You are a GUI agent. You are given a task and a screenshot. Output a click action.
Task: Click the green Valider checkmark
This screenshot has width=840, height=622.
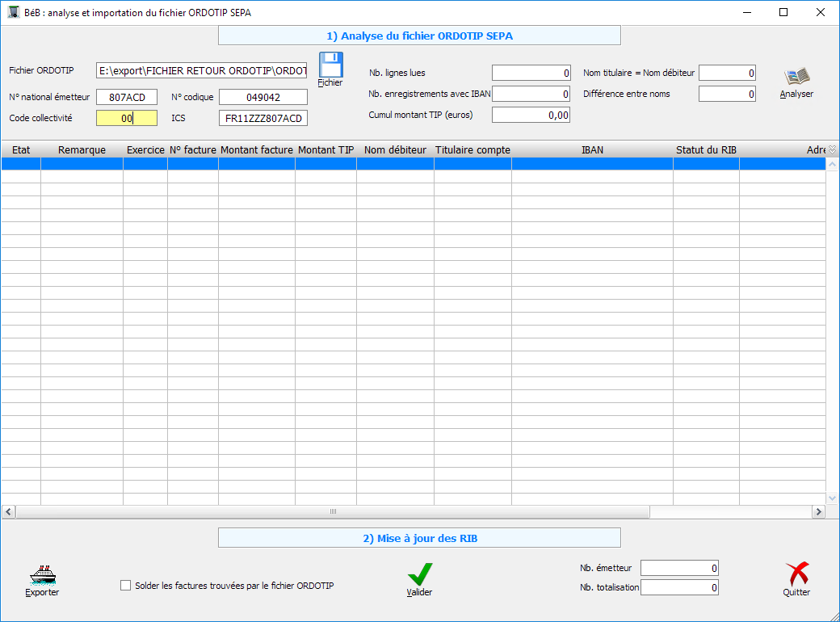pos(419,574)
